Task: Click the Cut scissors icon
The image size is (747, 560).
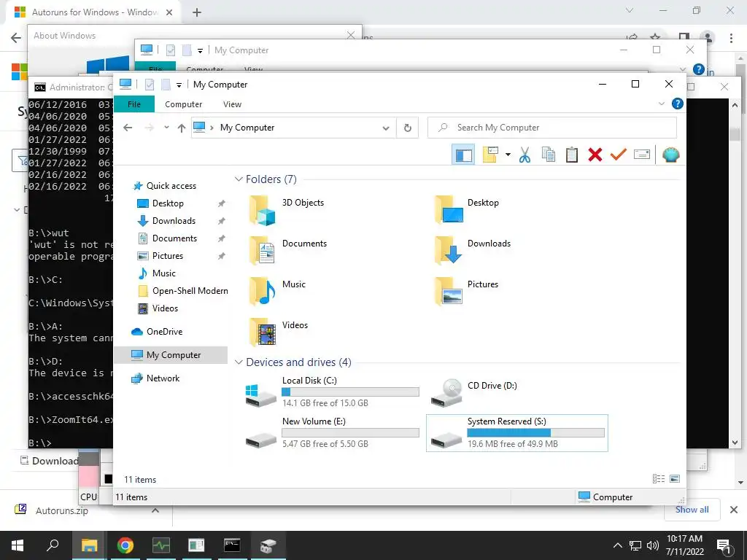Action: coord(525,155)
